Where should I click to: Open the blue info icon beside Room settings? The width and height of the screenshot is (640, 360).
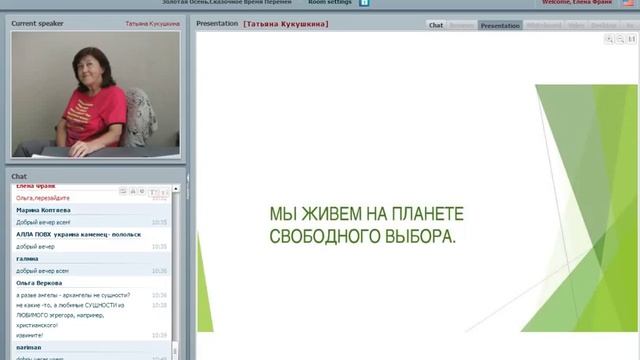pyautogui.click(x=364, y=2)
